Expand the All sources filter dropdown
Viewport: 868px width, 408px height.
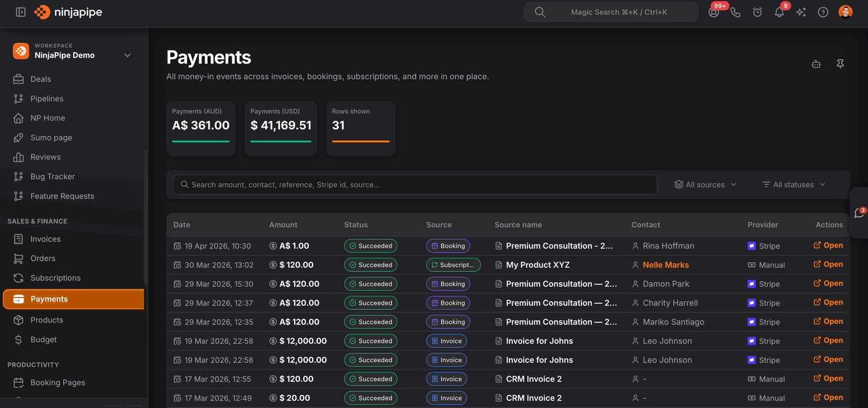point(705,184)
